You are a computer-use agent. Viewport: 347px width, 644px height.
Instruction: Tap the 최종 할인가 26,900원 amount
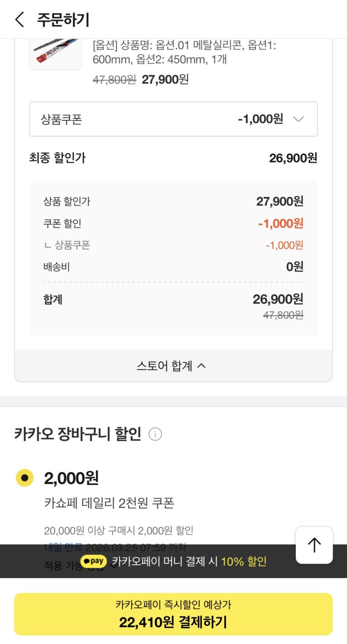(293, 158)
